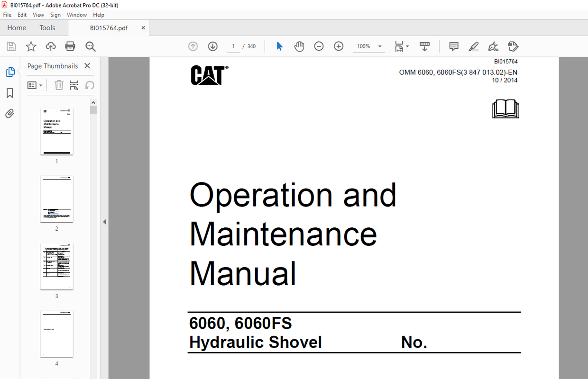Select the arrow selection tool
Screen dimensions: 588x379
point(279,46)
